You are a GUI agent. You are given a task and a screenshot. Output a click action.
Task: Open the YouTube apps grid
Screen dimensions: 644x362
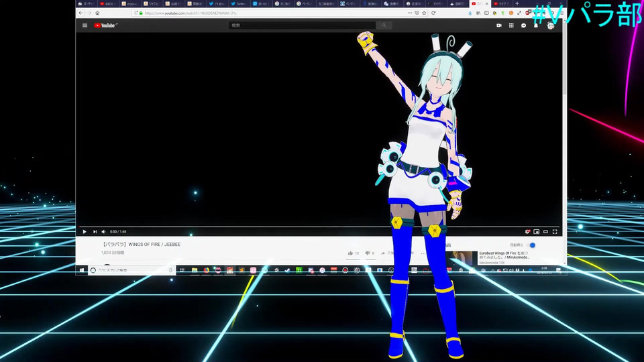coord(511,25)
